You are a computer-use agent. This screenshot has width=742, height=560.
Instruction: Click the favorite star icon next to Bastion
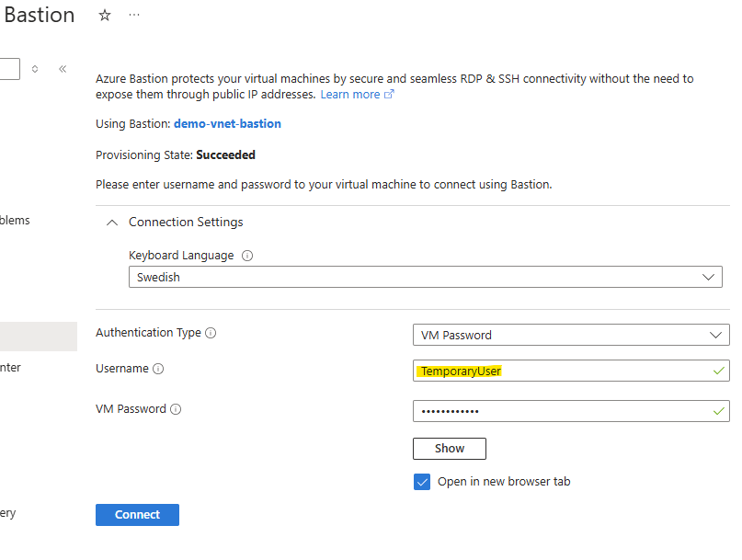[x=105, y=16]
